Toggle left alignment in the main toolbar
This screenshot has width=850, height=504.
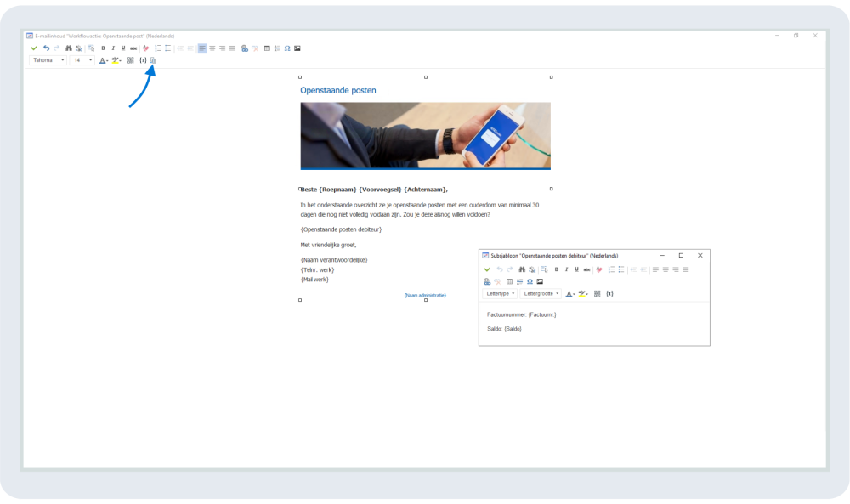202,48
